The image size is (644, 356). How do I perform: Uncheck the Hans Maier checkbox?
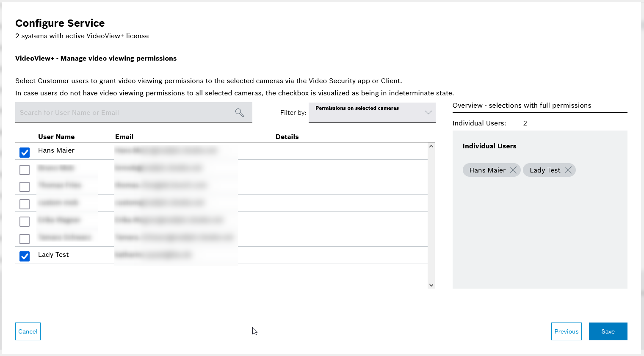point(25,152)
